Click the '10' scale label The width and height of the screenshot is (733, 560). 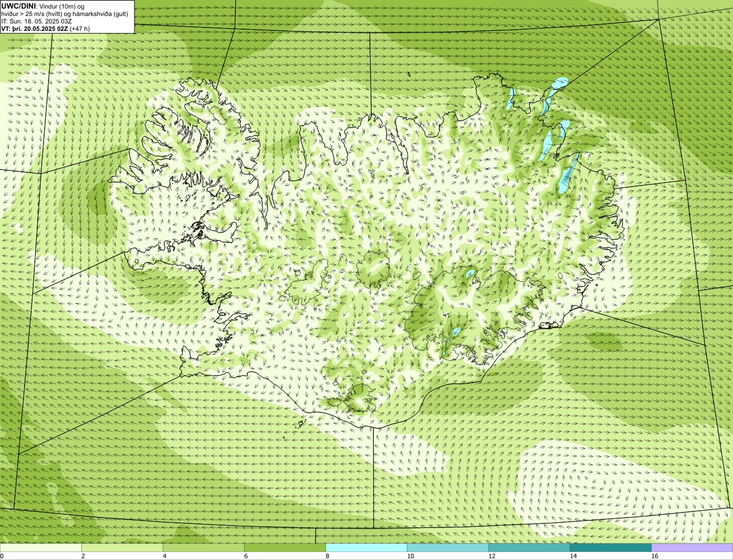410,556
